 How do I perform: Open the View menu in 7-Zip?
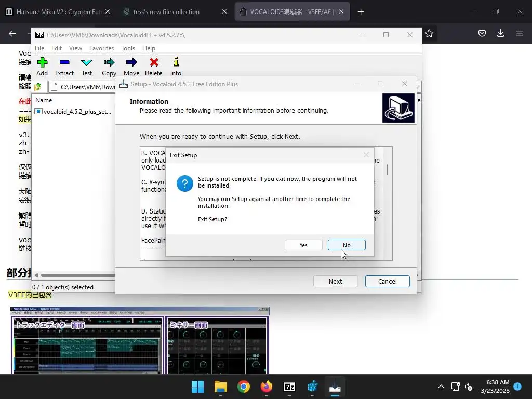point(75,48)
